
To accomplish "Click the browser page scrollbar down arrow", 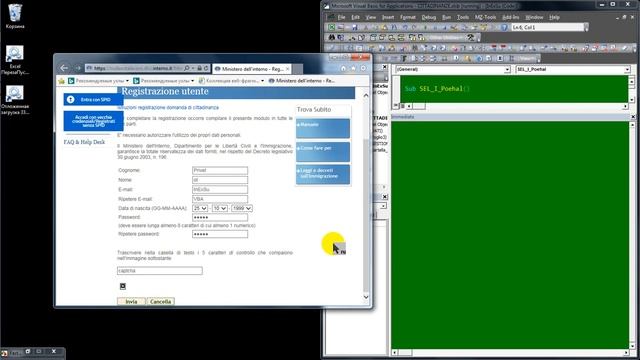I will pyautogui.click(x=366, y=297).
